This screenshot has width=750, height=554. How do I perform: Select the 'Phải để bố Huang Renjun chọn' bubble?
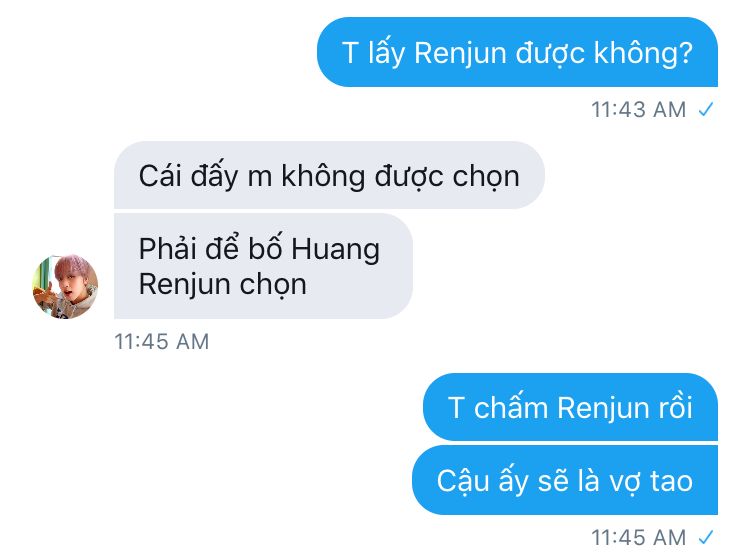[263, 266]
